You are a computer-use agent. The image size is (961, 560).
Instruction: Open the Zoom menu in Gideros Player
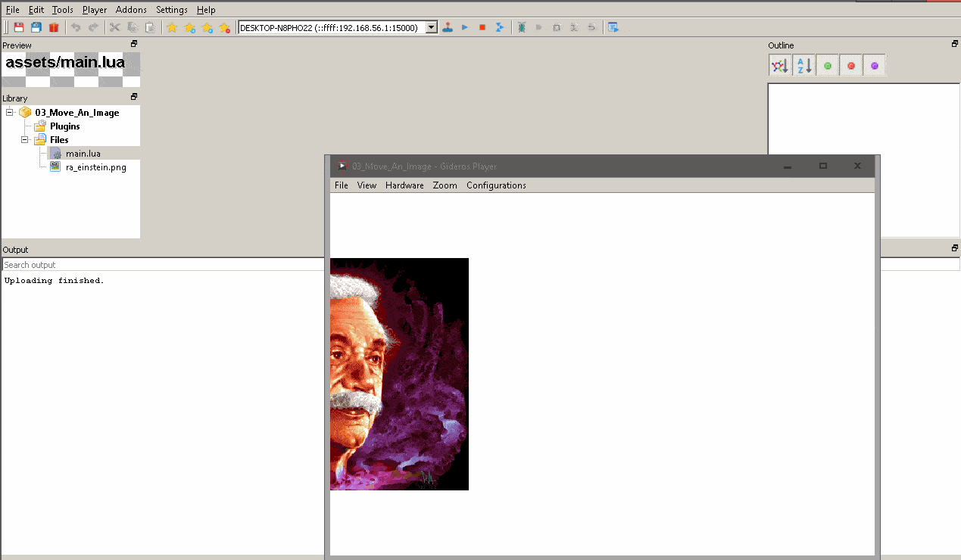pyautogui.click(x=445, y=185)
